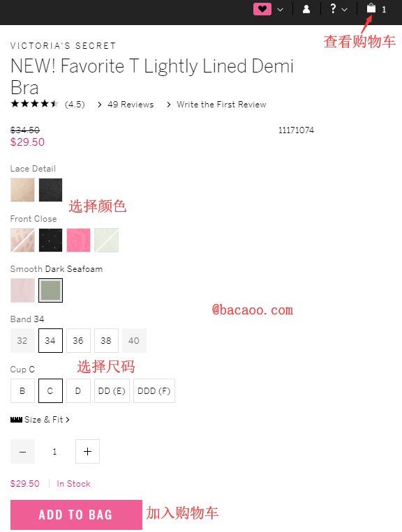Pick the pink Front Close swatch
Screen dimensions: 402x532
[78, 240]
